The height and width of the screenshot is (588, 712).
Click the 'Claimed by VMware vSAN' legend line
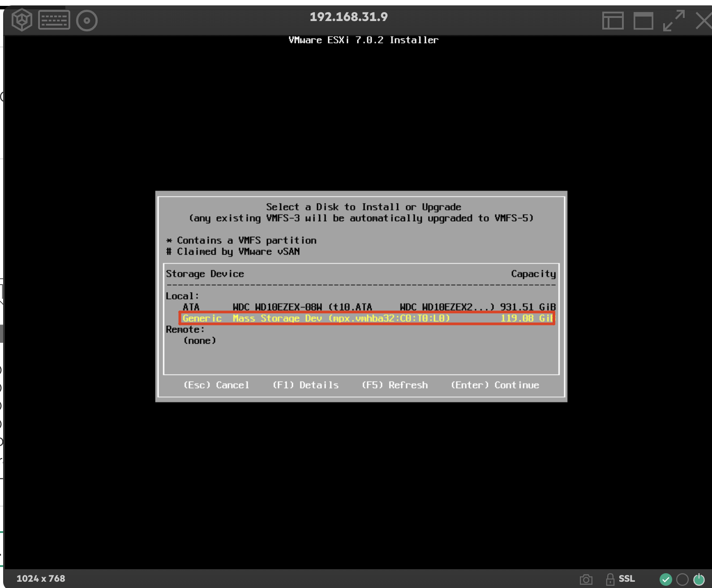click(x=233, y=251)
